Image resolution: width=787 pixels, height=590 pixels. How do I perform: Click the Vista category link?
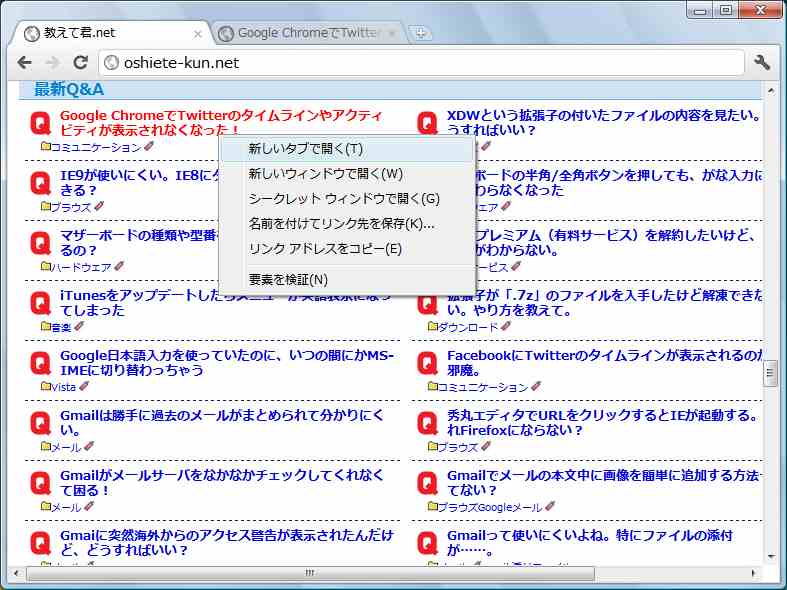click(x=63, y=387)
